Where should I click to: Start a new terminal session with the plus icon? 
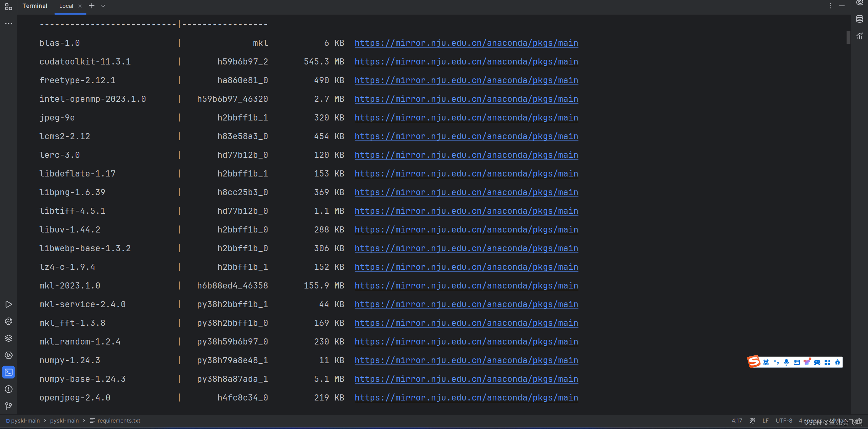91,6
